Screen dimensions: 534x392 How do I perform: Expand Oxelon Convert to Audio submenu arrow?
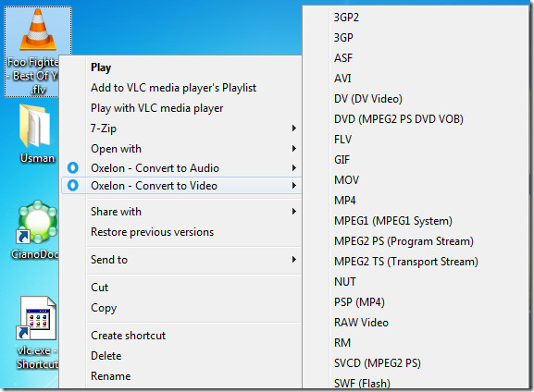294,167
